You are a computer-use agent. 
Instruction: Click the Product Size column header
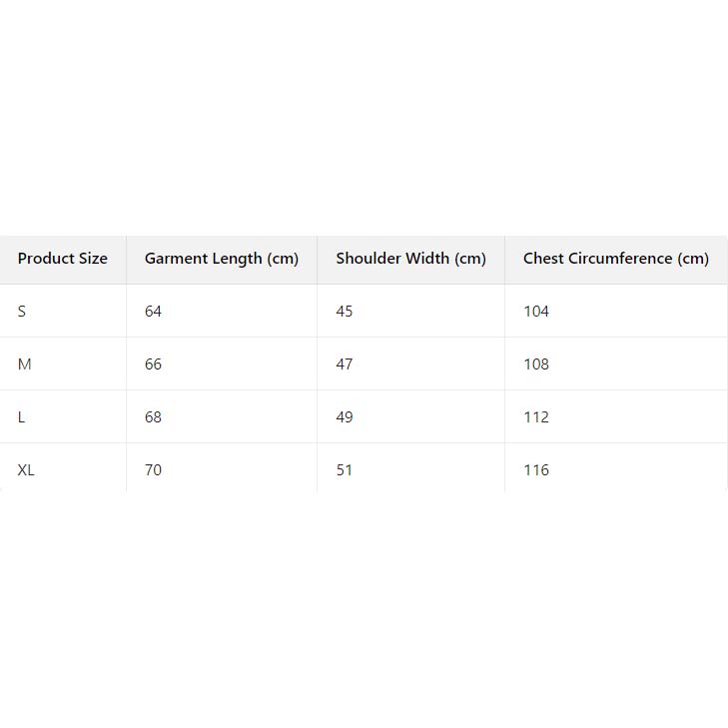pyautogui.click(x=62, y=259)
